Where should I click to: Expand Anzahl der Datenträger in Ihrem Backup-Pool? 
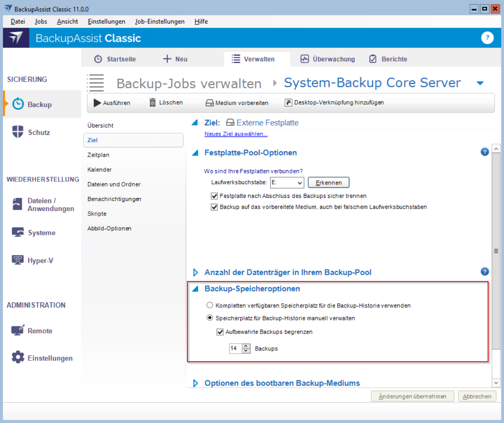(195, 272)
